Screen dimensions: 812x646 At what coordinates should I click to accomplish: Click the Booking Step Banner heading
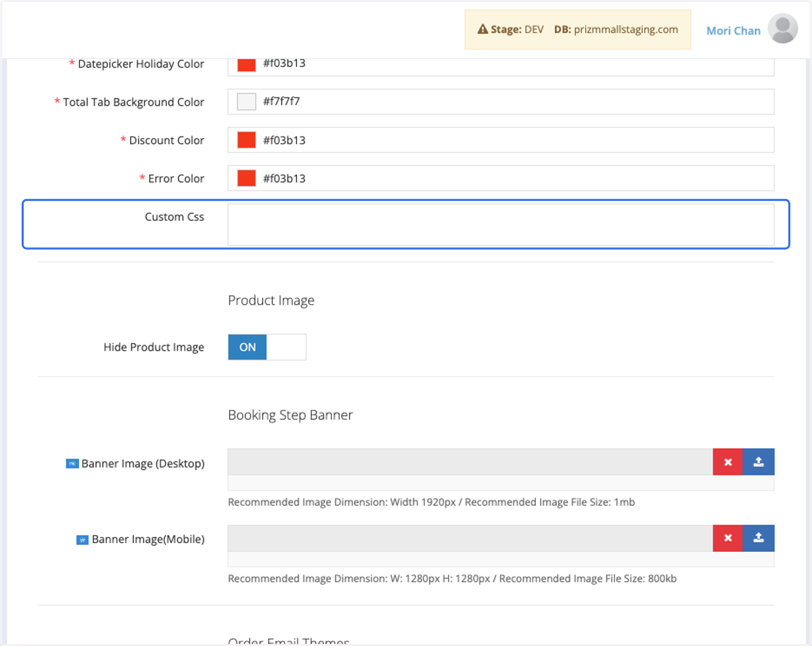coord(290,415)
